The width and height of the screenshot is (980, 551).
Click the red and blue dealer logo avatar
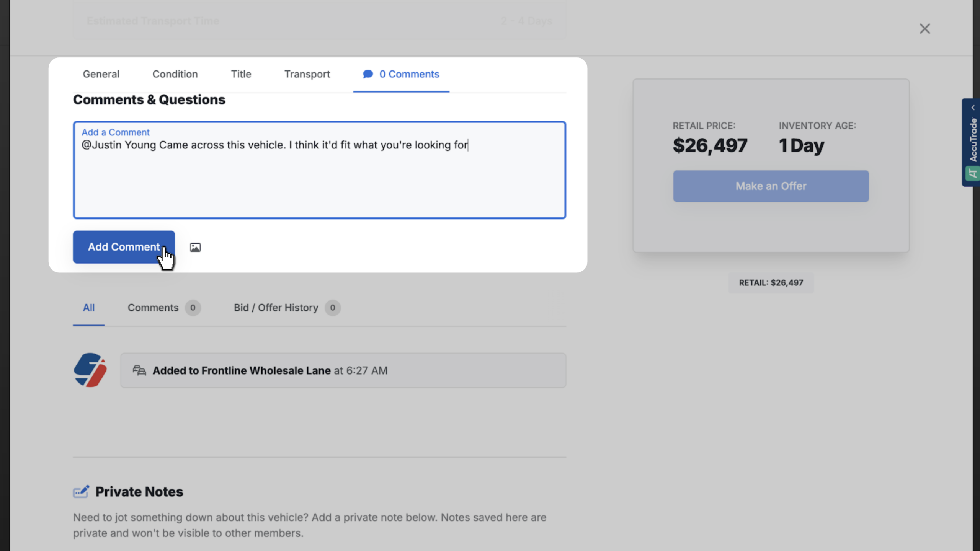90,370
